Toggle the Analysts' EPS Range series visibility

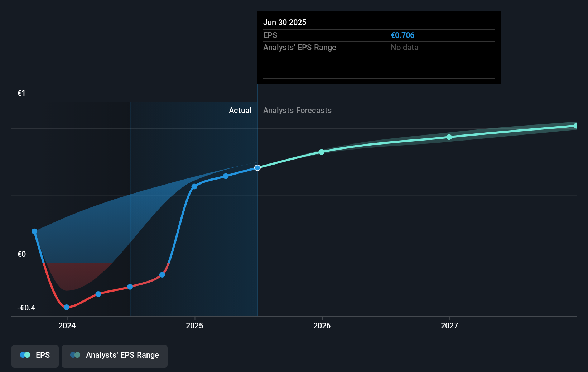(x=115, y=355)
